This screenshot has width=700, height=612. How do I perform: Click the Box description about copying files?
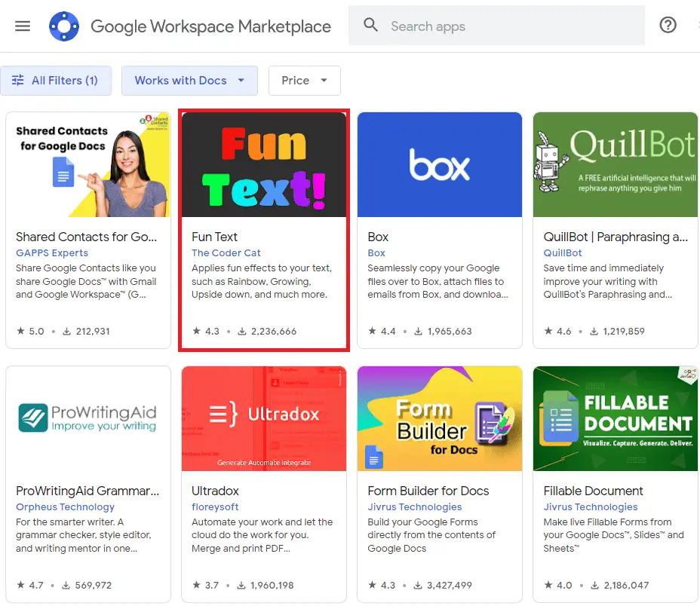(x=438, y=281)
